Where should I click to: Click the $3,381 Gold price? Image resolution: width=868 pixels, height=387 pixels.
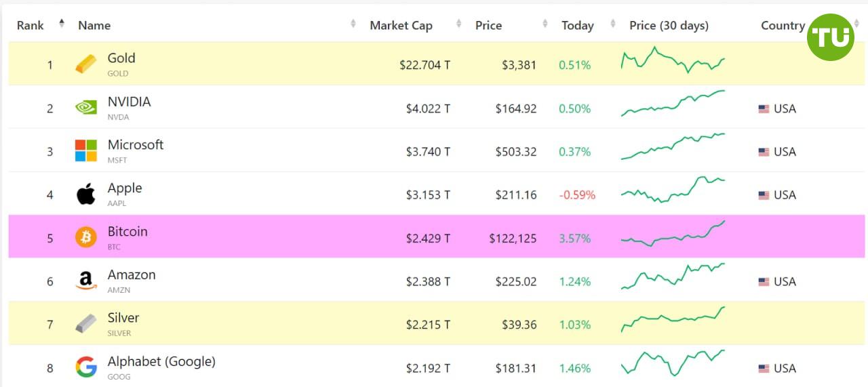click(x=519, y=65)
